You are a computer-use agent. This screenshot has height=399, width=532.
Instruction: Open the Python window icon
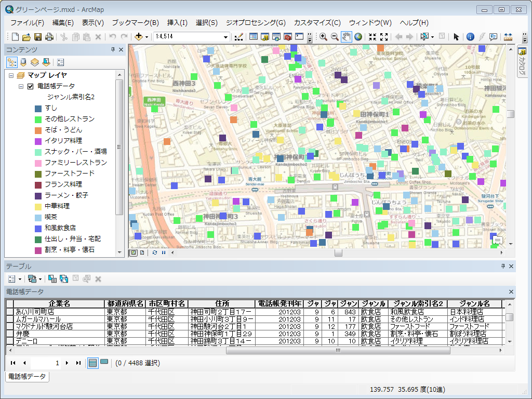(x=299, y=37)
